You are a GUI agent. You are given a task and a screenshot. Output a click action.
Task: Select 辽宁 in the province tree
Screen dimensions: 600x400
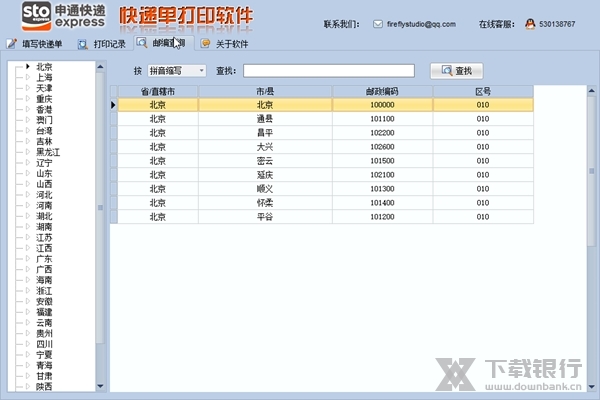44,163
